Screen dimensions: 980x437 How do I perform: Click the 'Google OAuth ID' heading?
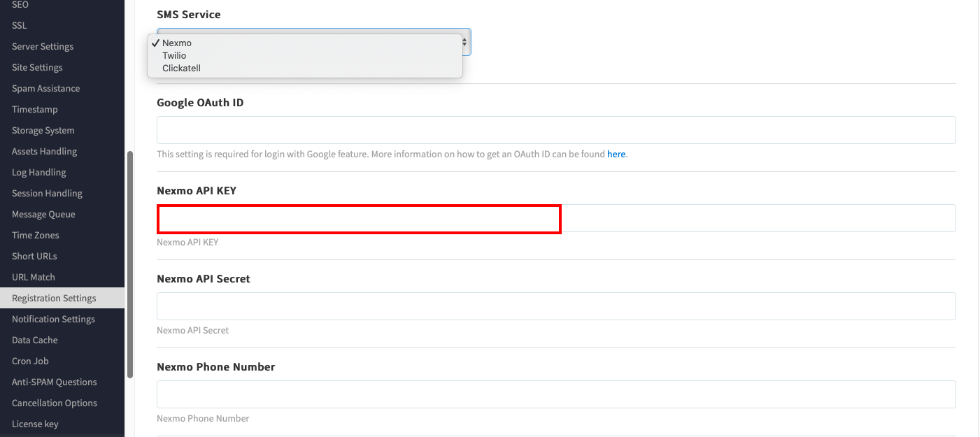coord(200,102)
